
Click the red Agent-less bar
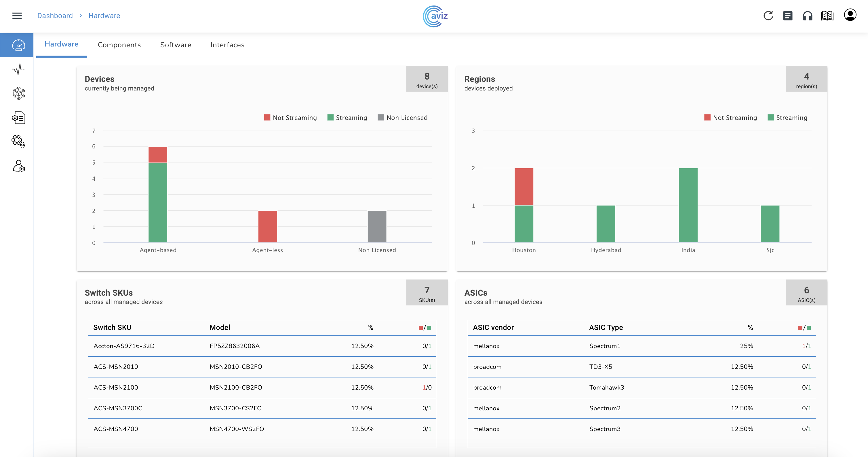click(x=268, y=226)
